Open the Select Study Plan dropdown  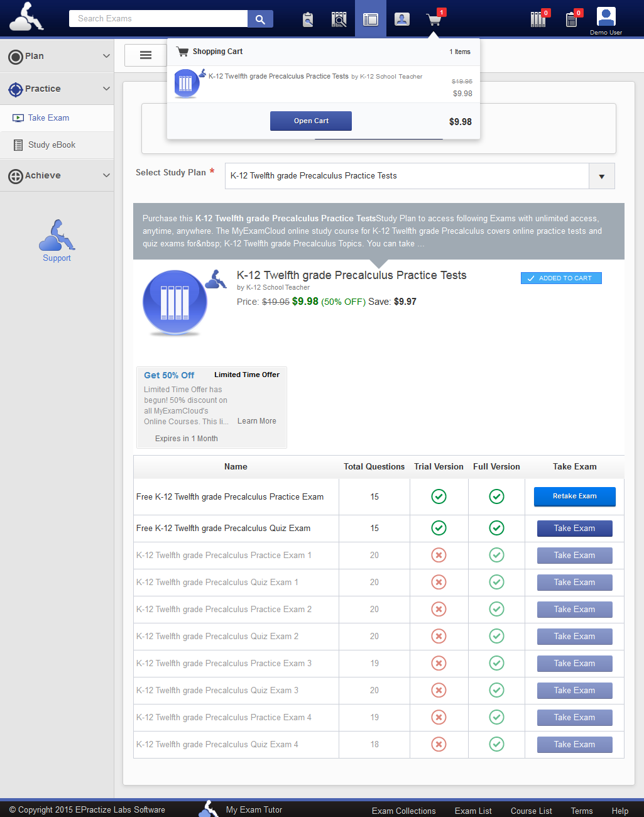(601, 176)
